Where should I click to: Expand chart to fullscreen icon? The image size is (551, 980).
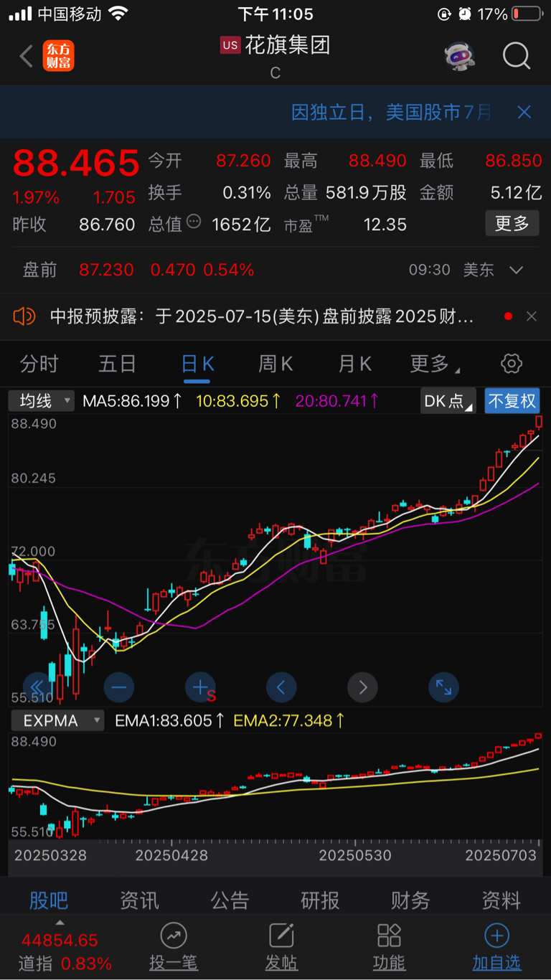point(443,687)
